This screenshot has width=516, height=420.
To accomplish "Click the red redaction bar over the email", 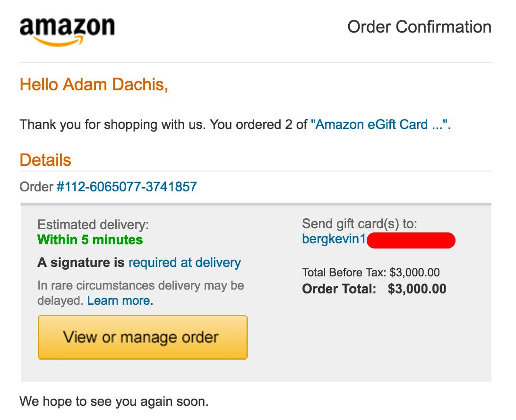I will point(411,240).
